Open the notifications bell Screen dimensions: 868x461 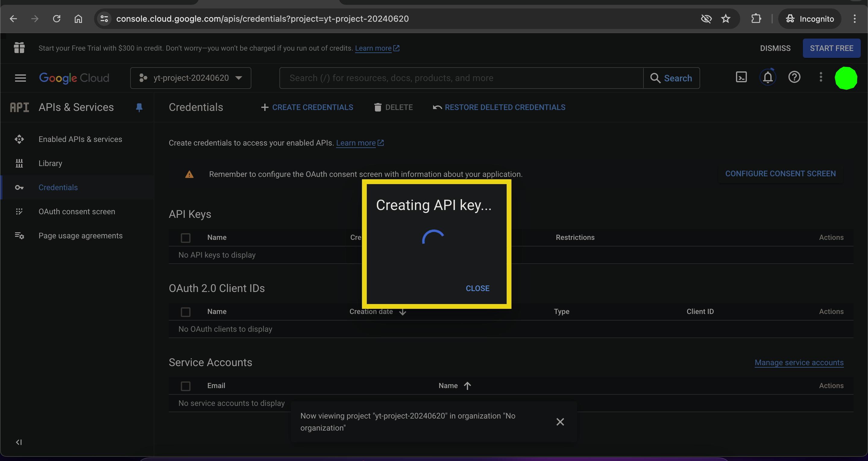point(768,77)
